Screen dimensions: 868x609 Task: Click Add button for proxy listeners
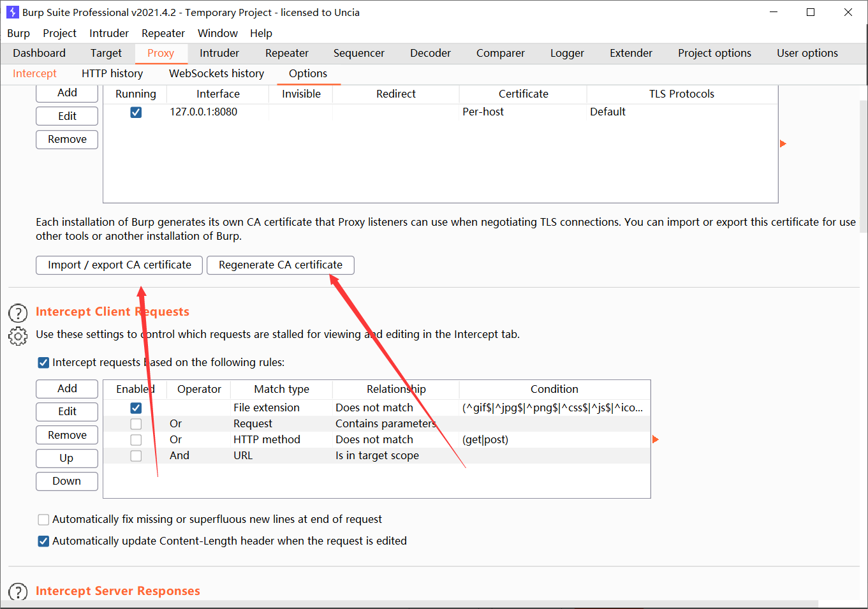(x=67, y=92)
